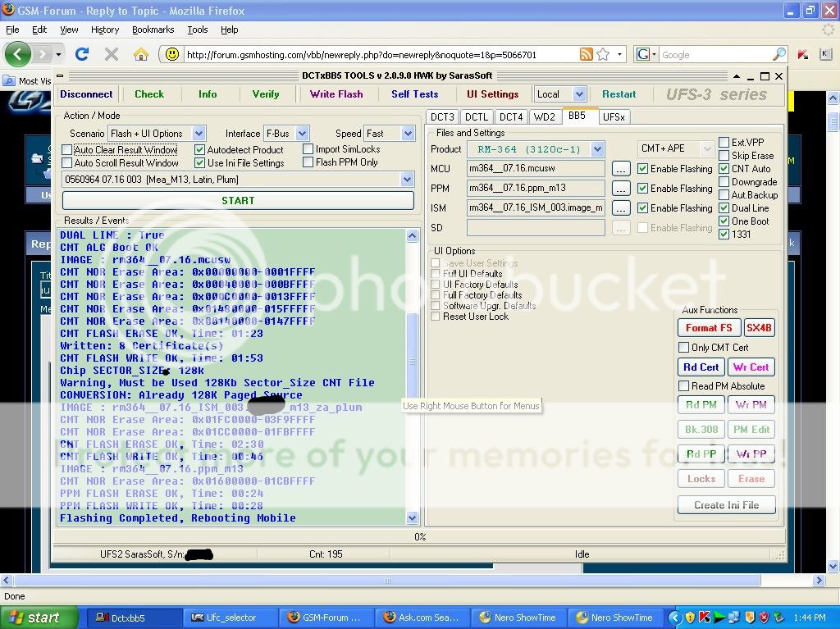
Task: Switch to DCT4 tab
Action: pyautogui.click(x=511, y=116)
